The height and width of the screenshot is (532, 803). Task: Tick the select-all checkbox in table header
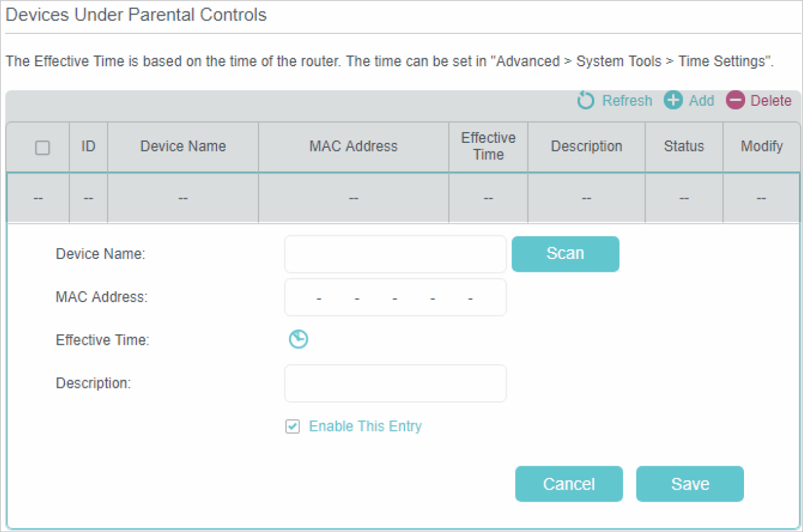point(43,147)
